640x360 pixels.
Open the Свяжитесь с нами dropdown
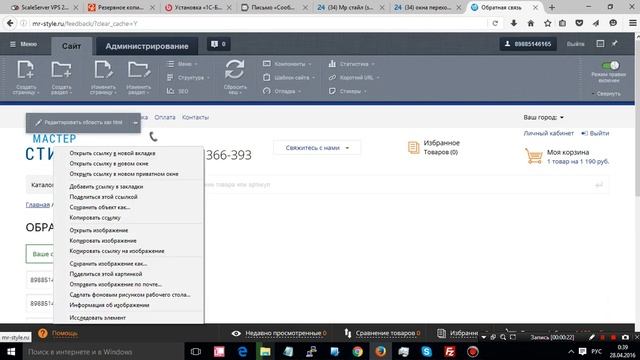pos(317,148)
